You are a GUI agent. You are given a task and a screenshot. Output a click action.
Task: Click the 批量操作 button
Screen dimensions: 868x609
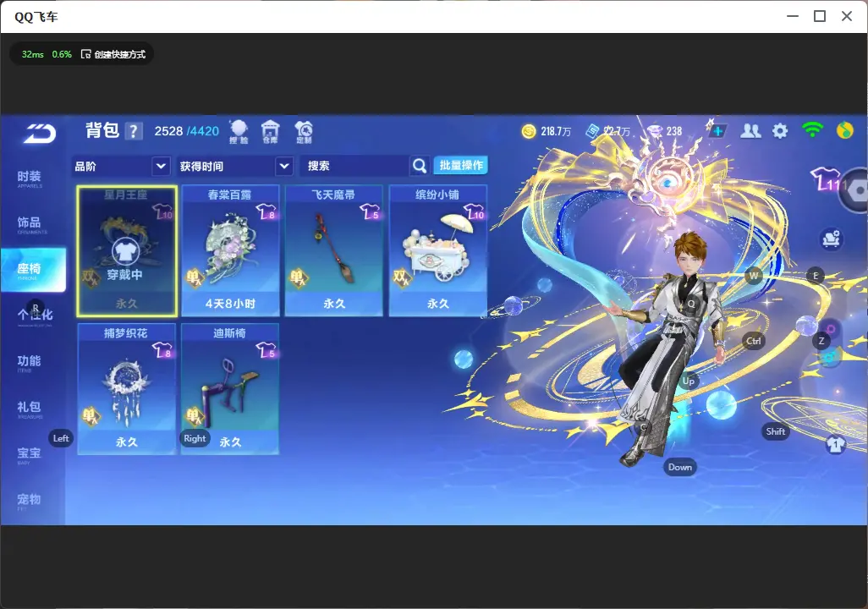[461, 166]
